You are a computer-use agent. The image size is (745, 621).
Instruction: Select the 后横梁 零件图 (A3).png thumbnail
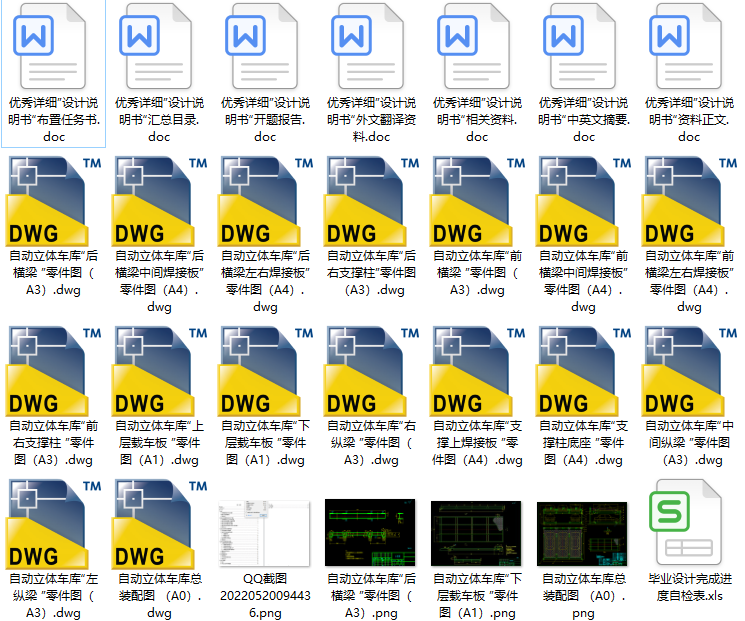371,533
